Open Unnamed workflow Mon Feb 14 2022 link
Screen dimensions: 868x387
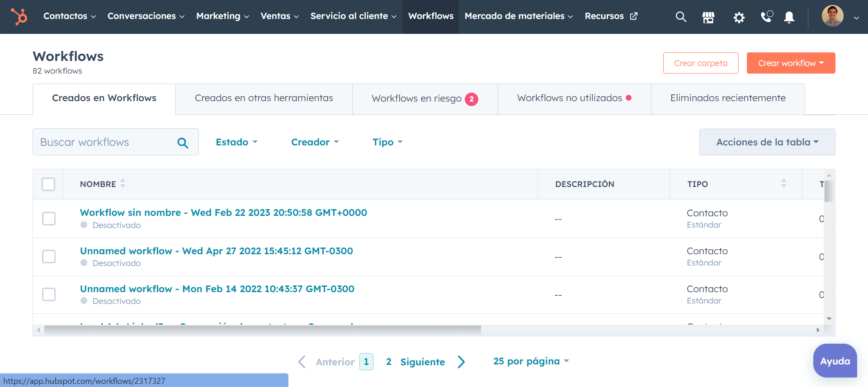pyautogui.click(x=217, y=289)
